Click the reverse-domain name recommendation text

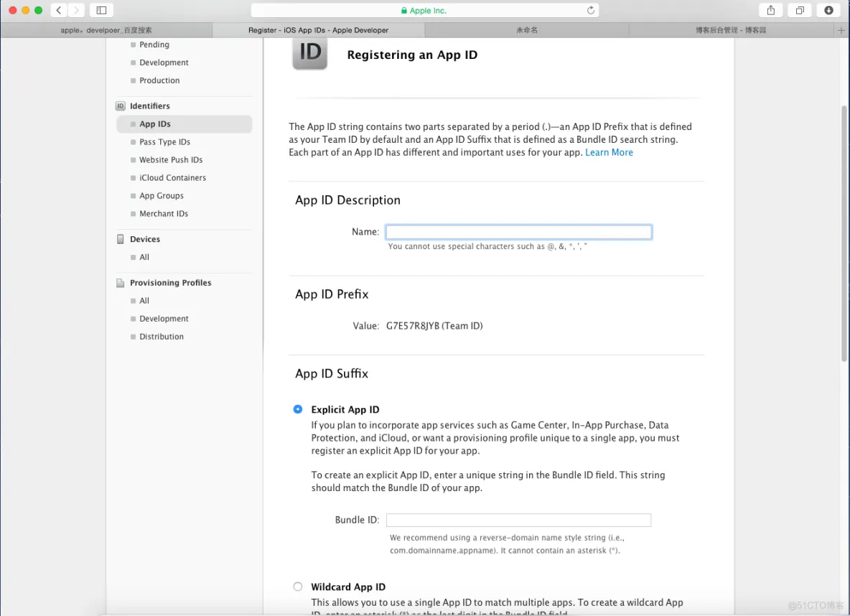pos(507,544)
